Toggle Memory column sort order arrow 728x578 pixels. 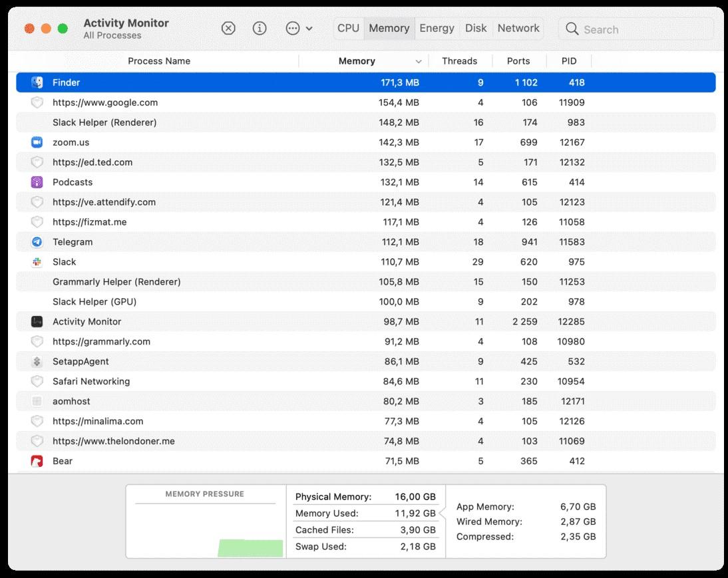click(x=419, y=62)
